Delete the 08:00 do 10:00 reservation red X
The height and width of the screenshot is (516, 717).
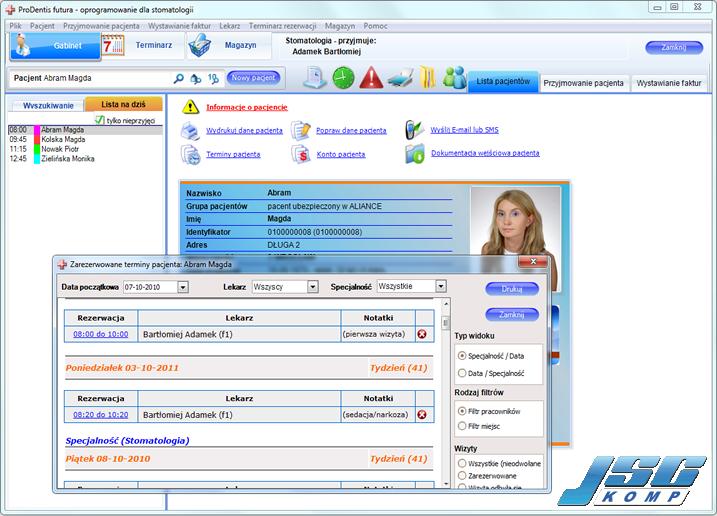tap(422, 334)
